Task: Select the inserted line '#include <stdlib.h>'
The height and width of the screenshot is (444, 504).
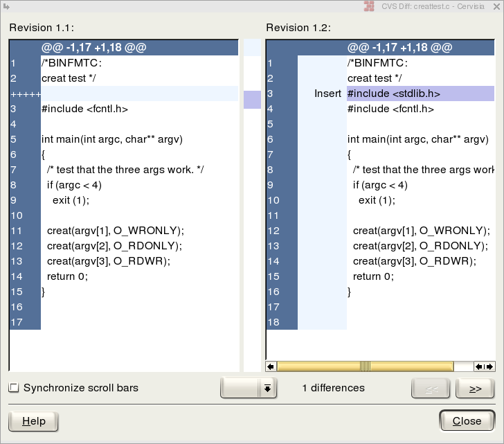Action: coord(420,94)
